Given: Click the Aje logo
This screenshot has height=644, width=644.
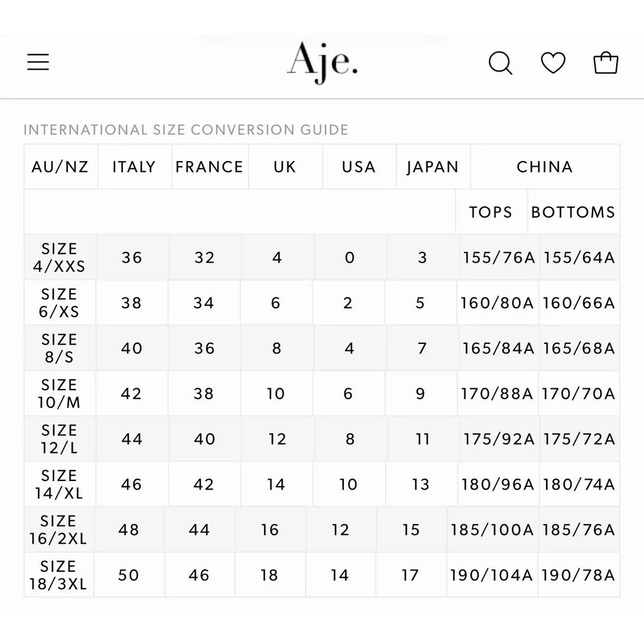Looking at the screenshot, I should click(x=321, y=62).
